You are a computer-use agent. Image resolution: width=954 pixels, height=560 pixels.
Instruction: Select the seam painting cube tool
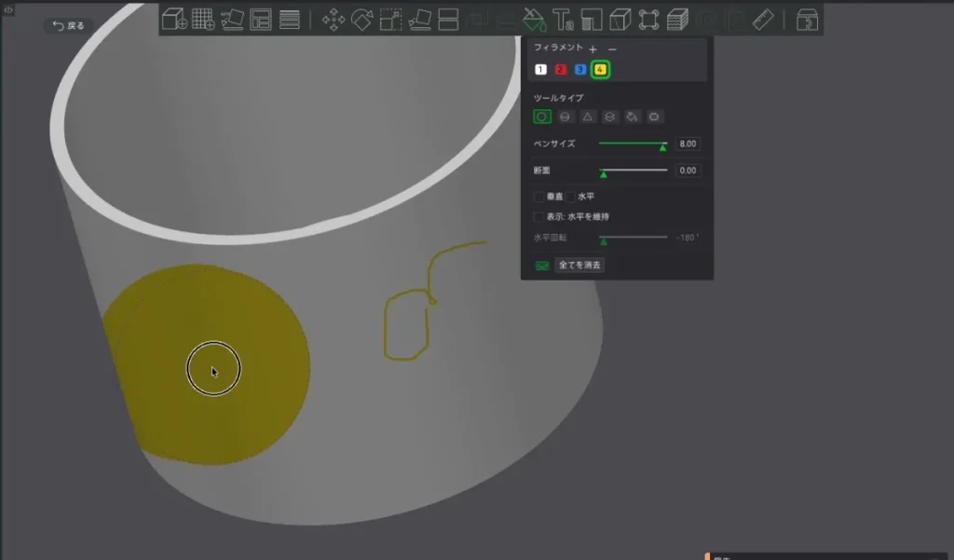click(x=620, y=20)
